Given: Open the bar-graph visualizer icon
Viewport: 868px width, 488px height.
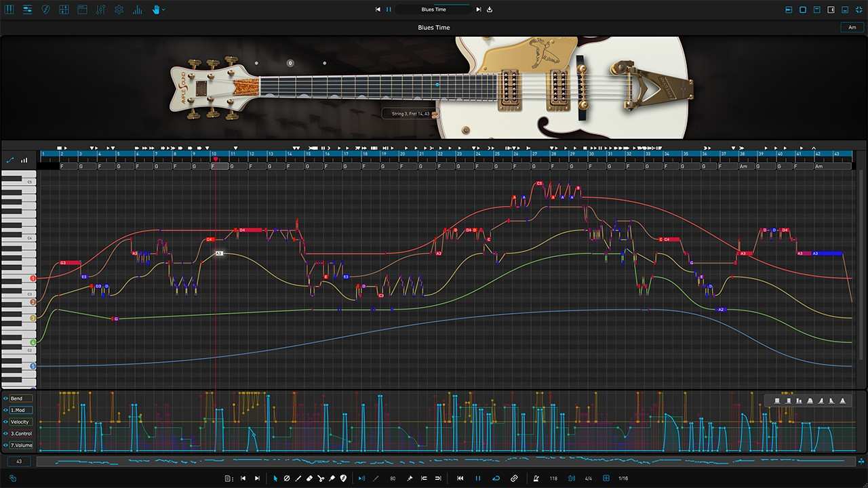Looking at the screenshot, I should click(x=136, y=9).
